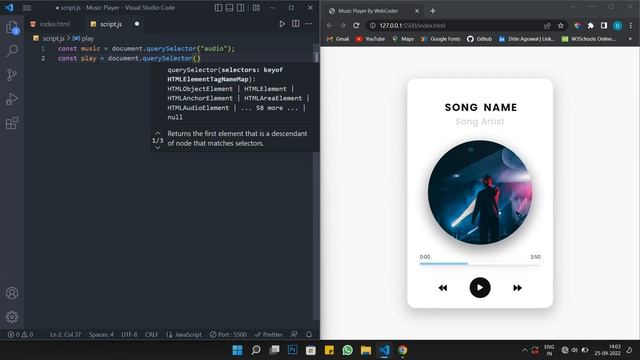Screen dimensions: 640x360
Task: Go forward in Chrome
Action: point(343,25)
